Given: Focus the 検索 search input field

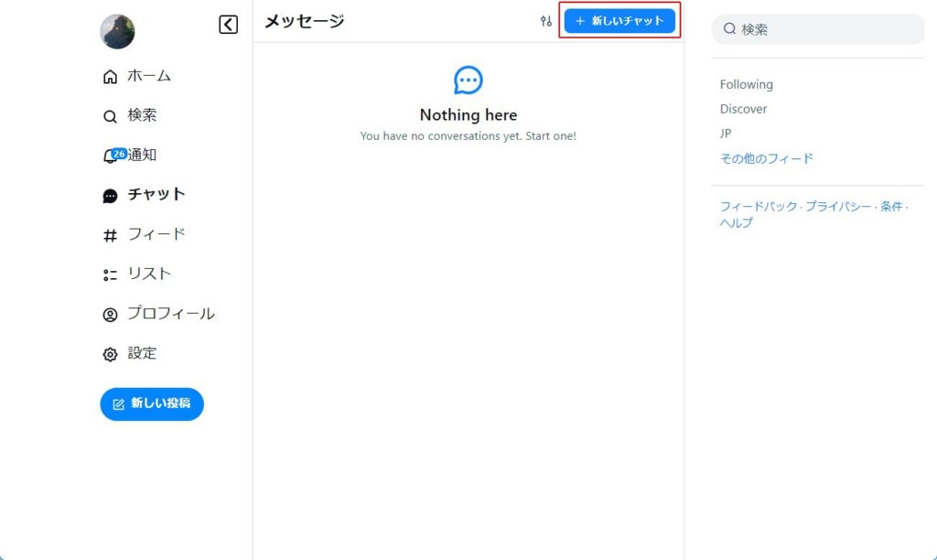Looking at the screenshot, I should 824,29.
